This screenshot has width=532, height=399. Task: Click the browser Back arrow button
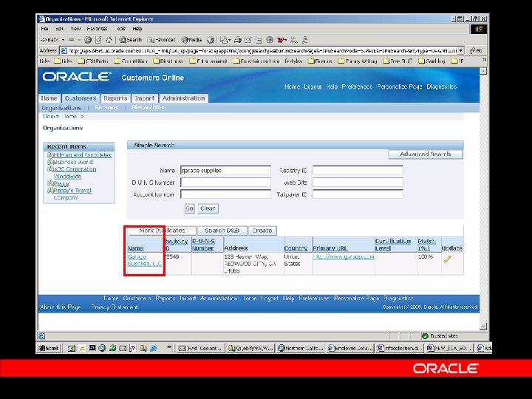(x=50, y=40)
